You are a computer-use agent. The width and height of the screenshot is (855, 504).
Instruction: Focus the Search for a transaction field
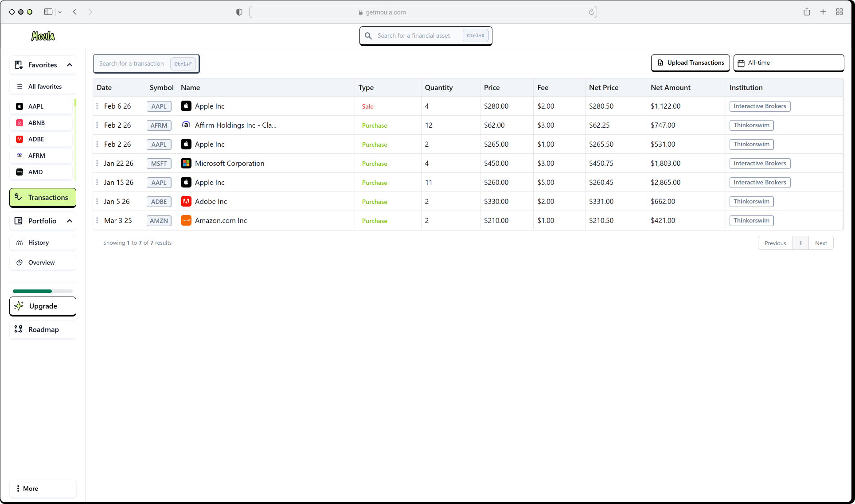(x=146, y=63)
